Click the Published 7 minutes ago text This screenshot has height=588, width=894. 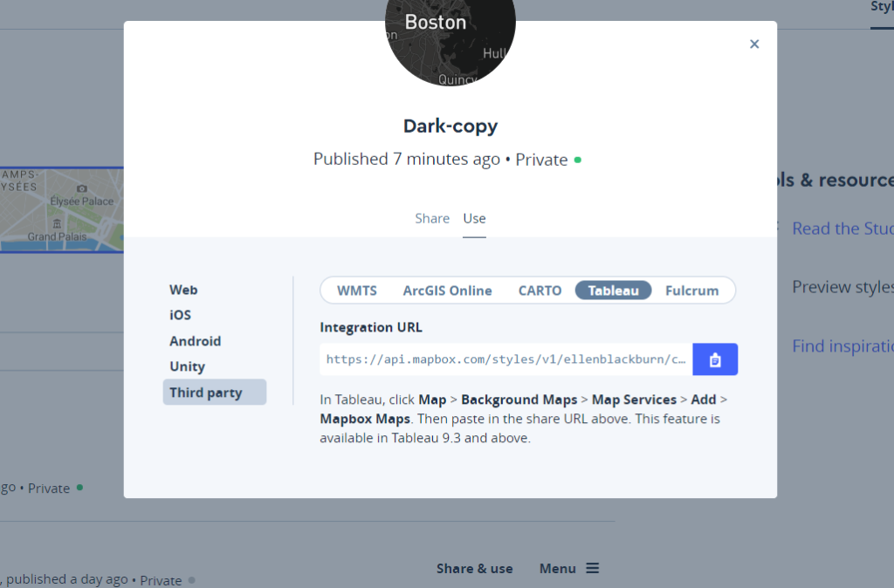click(407, 159)
